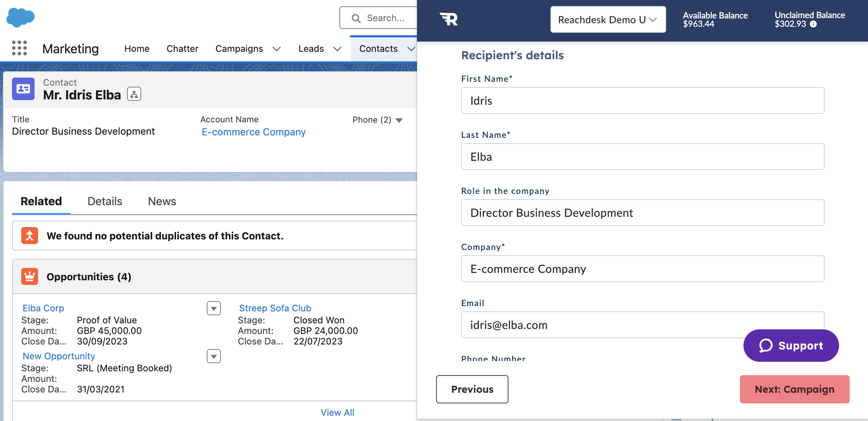The image size is (868, 421).
Task: Click the Marketing app name
Action: click(x=71, y=49)
